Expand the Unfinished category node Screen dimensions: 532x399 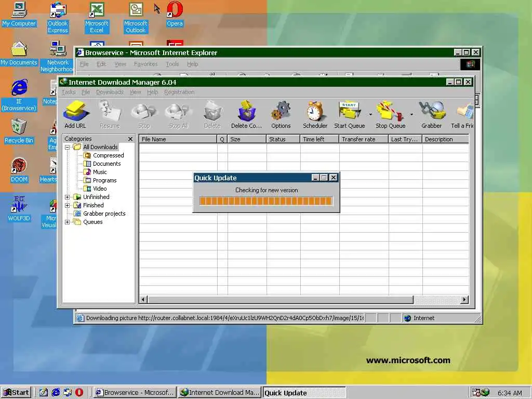click(x=67, y=197)
